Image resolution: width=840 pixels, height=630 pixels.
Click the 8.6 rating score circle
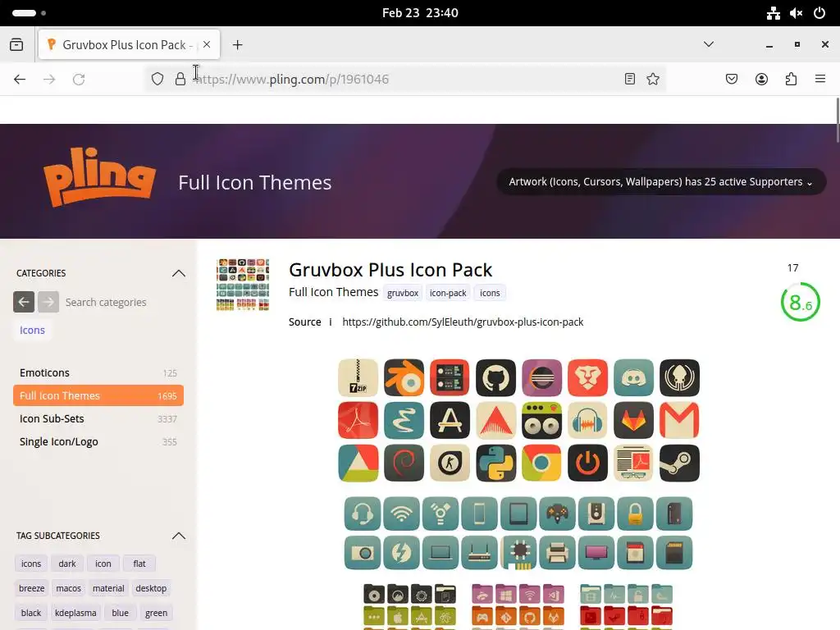[x=801, y=303]
